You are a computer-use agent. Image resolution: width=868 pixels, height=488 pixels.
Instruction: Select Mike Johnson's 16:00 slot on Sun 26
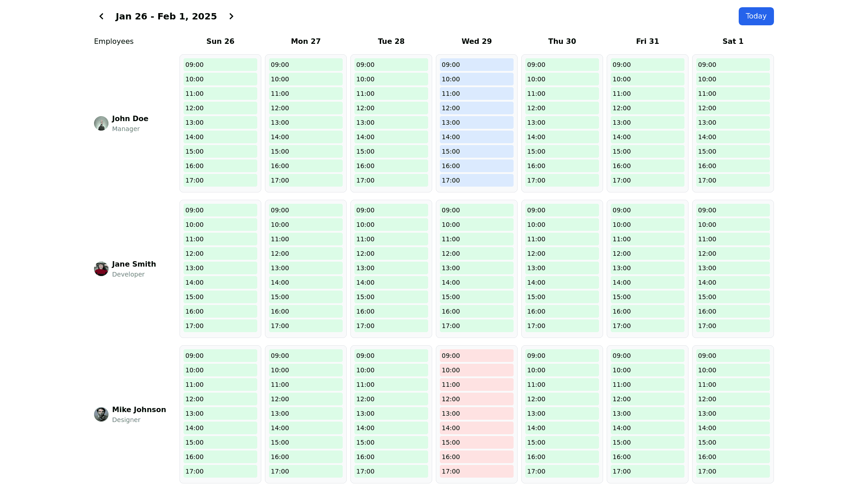tap(220, 457)
